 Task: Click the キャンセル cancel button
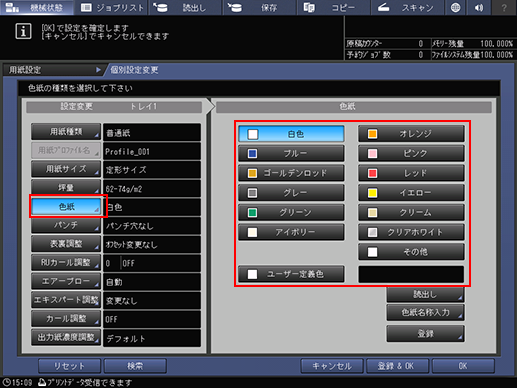tap(332, 366)
